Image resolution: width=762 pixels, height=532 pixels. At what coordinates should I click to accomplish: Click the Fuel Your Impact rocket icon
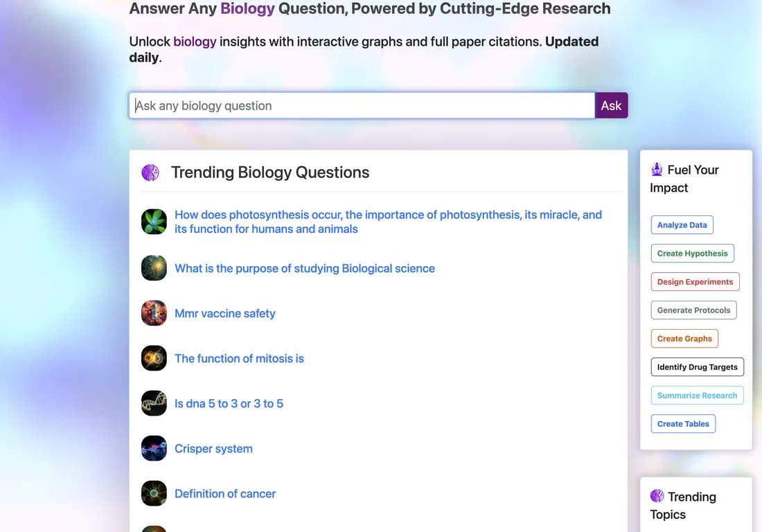(x=657, y=170)
